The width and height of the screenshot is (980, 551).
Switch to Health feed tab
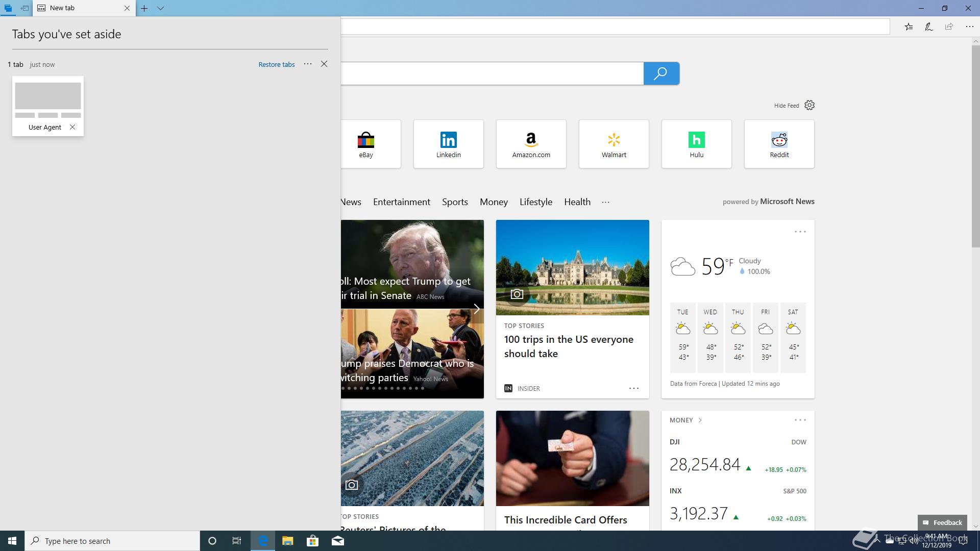point(577,202)
